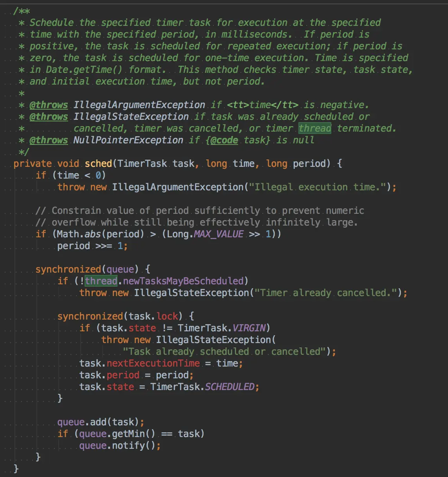The height and width of the screenshot is (477, 448).
Task: Click the "Illegal execution time." string literal
Action: click(318, 187)
